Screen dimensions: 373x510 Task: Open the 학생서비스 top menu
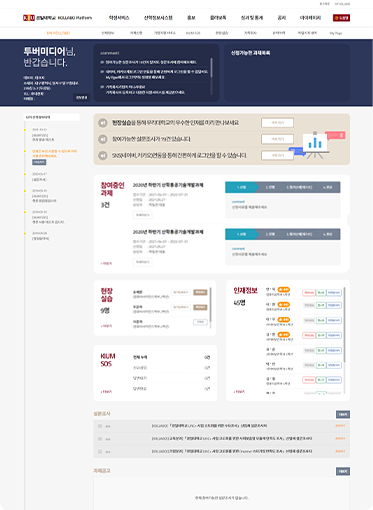pos(119,18)
